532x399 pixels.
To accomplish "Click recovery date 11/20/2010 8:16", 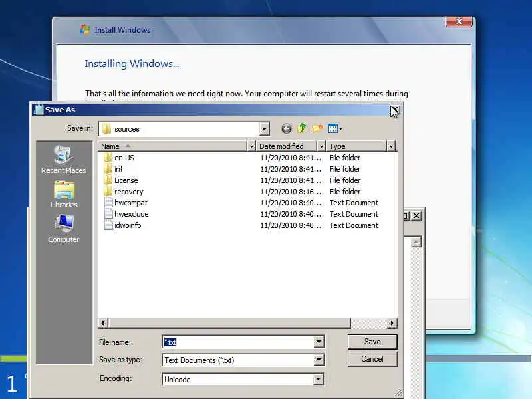I will [x=291, y=192].
